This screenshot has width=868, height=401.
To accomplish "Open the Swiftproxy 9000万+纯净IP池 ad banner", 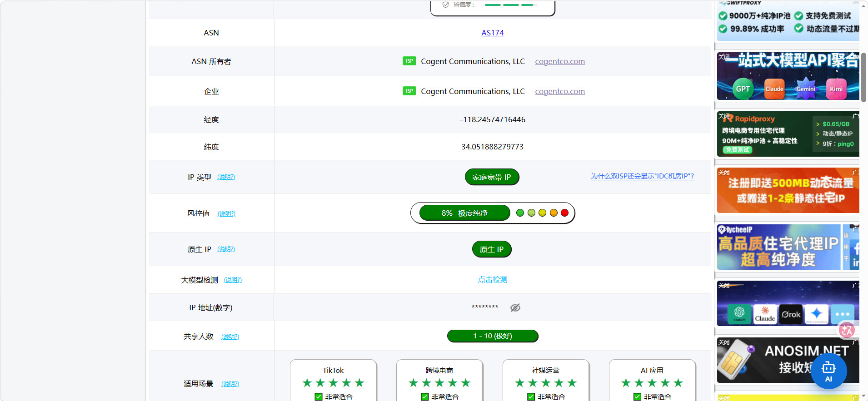I will tap(788, 21).
